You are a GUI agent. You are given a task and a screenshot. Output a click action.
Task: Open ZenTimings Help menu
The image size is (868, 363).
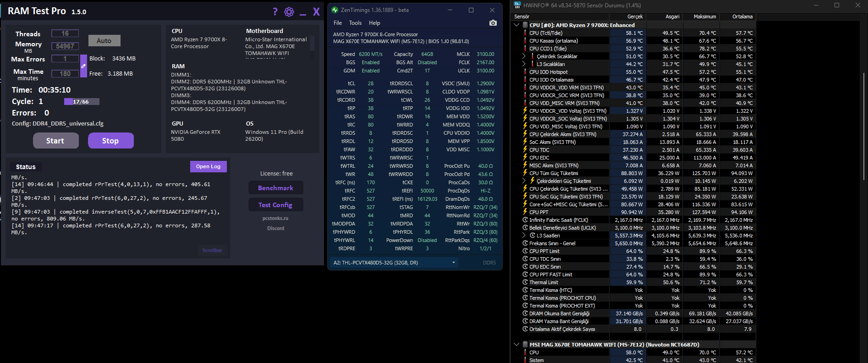(x=374, y=23)
